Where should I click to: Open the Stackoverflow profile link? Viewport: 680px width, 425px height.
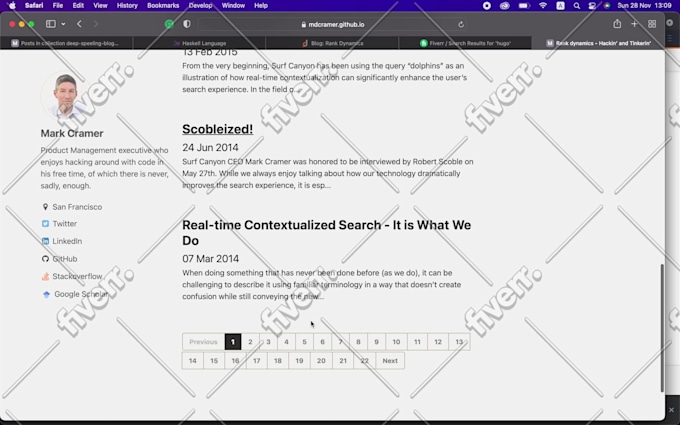77,276
